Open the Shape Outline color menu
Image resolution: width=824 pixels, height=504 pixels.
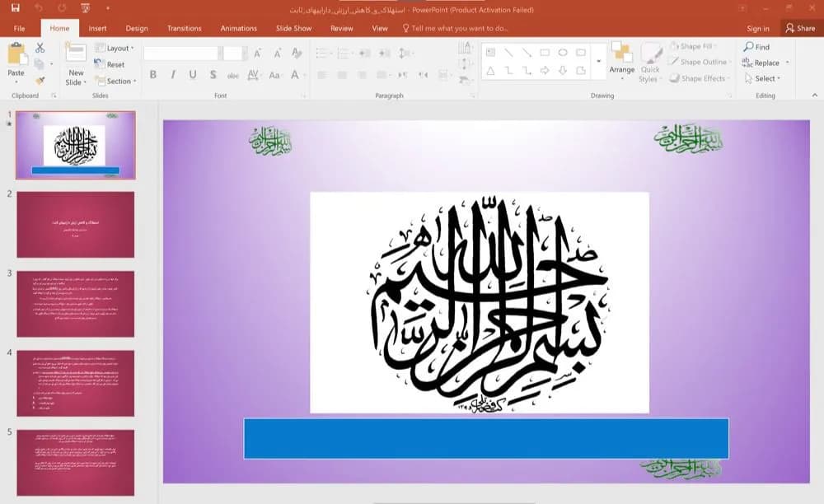[700, 62]
